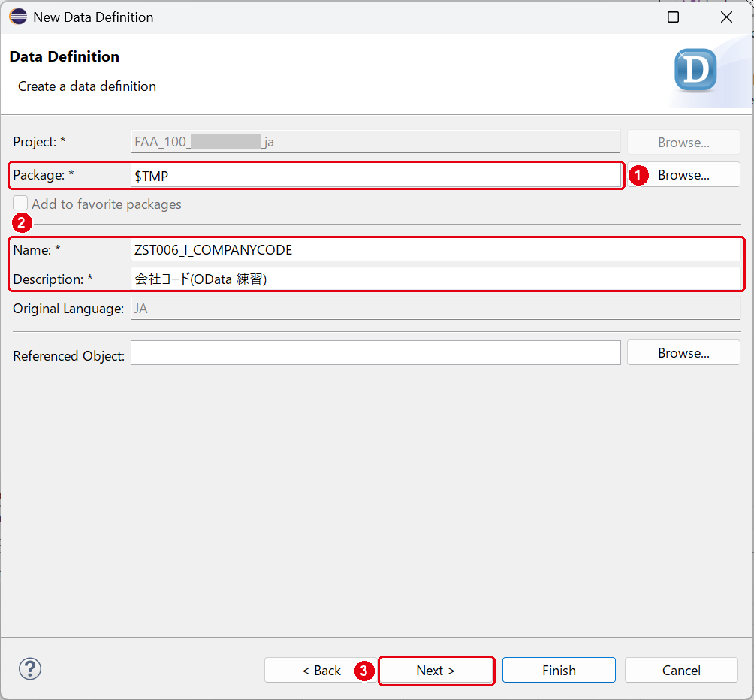Click the Next > button
The height and width of the screenshot is (700, 754).
tap(436, 670)
